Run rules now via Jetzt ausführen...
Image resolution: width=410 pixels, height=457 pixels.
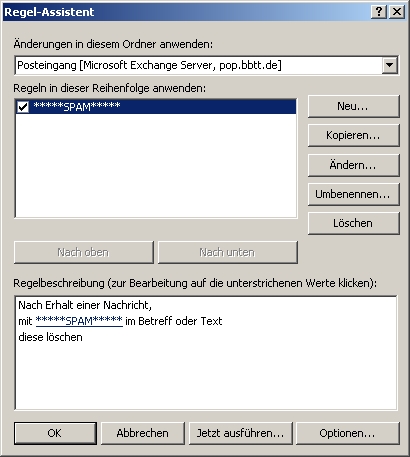pos(241,433)
